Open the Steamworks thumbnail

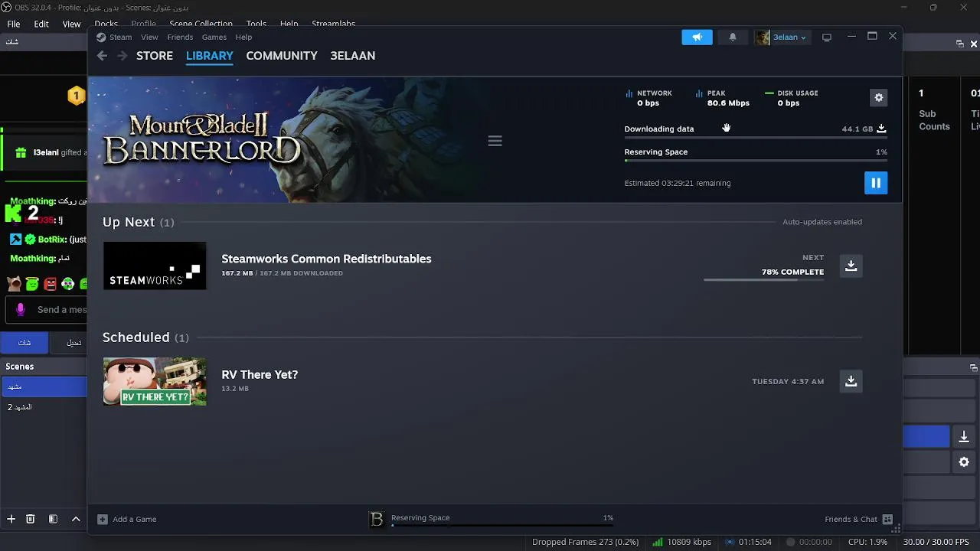155,266
